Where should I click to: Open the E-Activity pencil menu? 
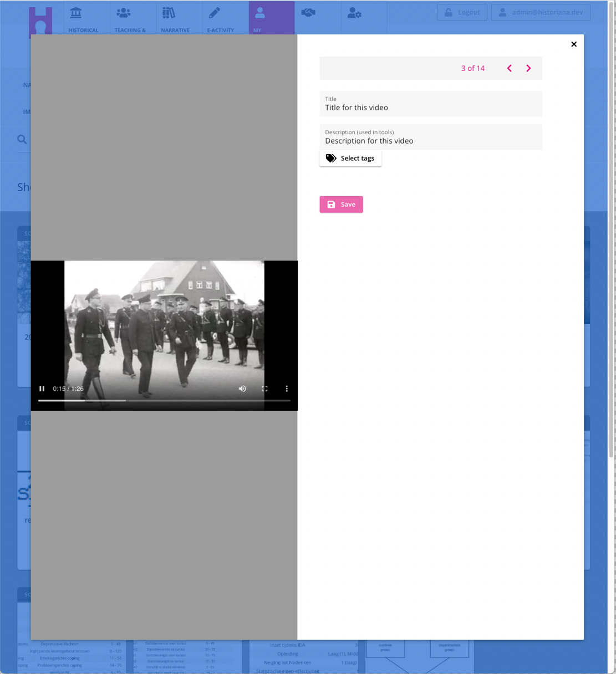click(220, 18)
